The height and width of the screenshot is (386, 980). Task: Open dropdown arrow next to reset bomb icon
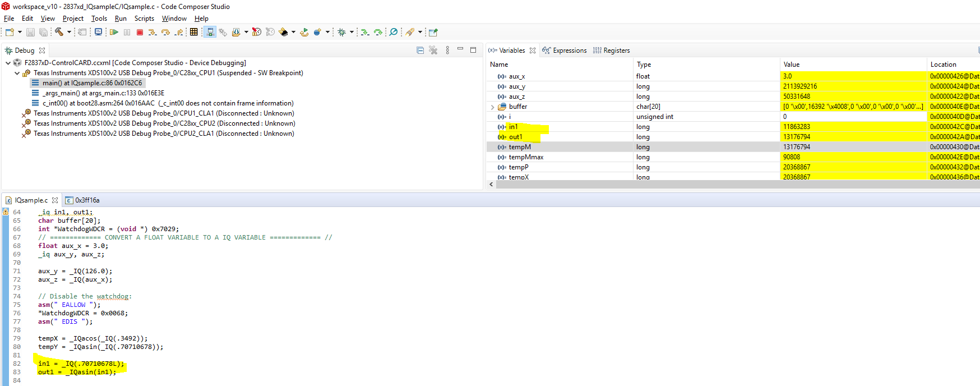pos(327,32)
